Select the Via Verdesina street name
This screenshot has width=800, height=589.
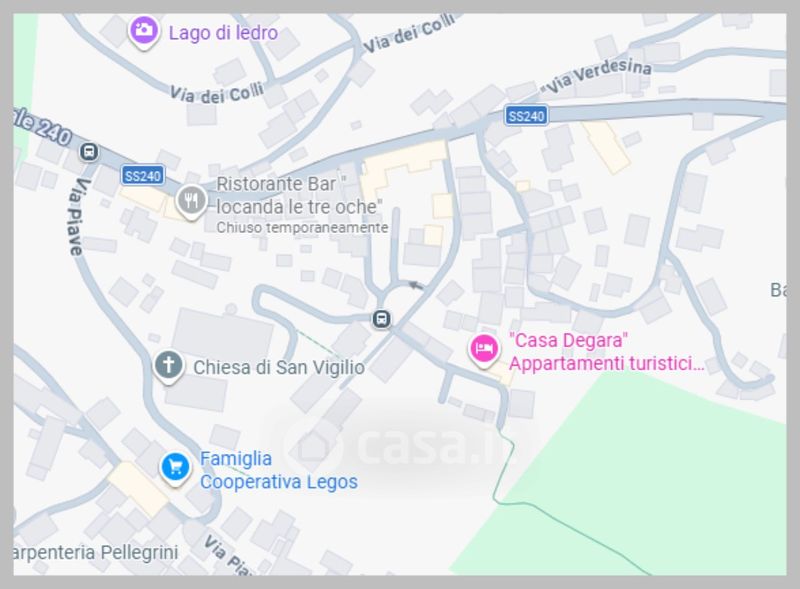597,75
